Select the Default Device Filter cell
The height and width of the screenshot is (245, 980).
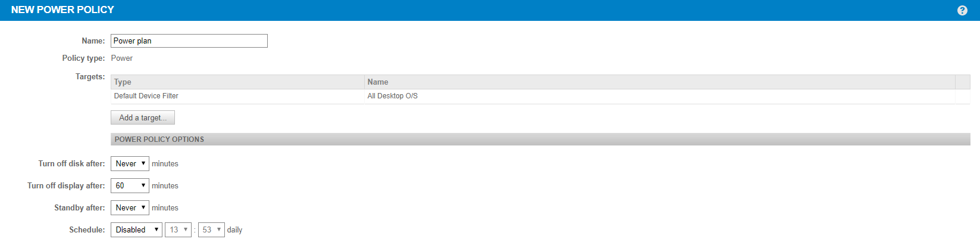237,96
